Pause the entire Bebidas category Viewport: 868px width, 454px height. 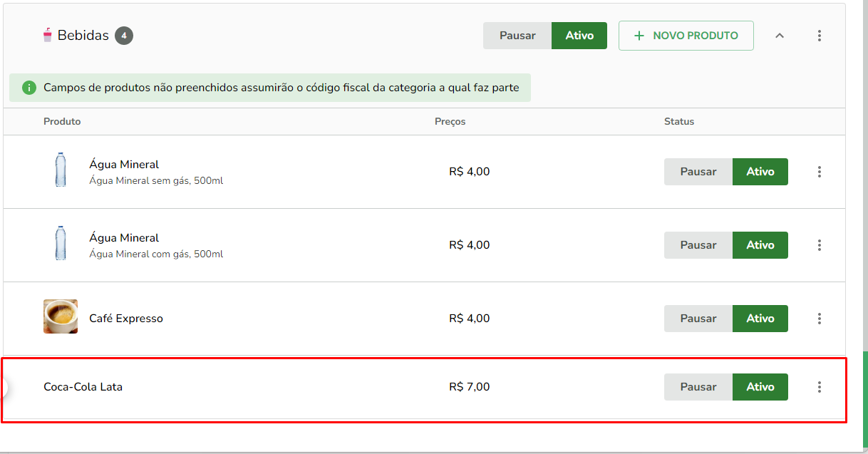tap(517, 36)
